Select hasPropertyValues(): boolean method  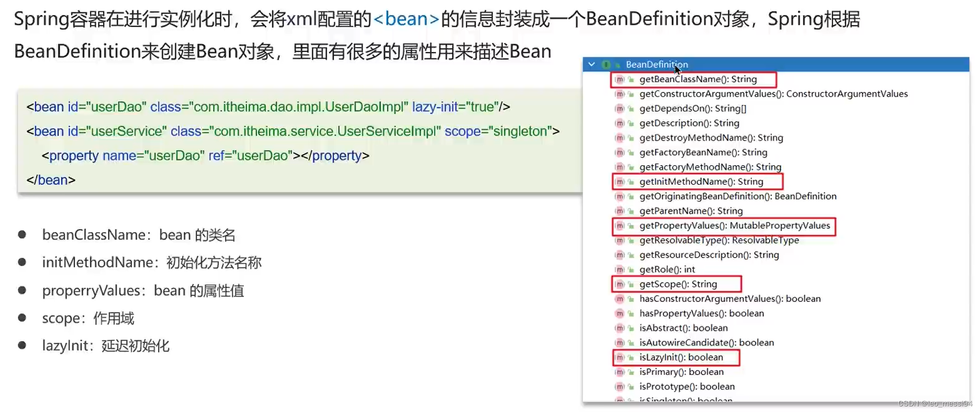pyautogui.click(x=702, y=313)
